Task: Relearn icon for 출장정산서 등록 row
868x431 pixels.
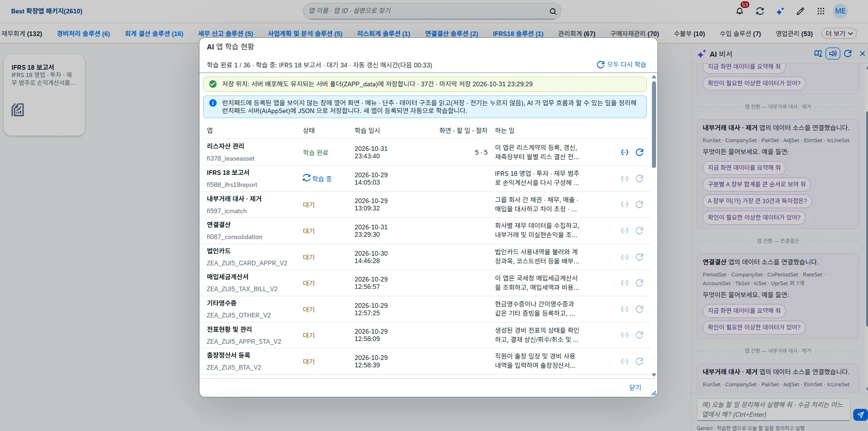Action: point(639,361)
